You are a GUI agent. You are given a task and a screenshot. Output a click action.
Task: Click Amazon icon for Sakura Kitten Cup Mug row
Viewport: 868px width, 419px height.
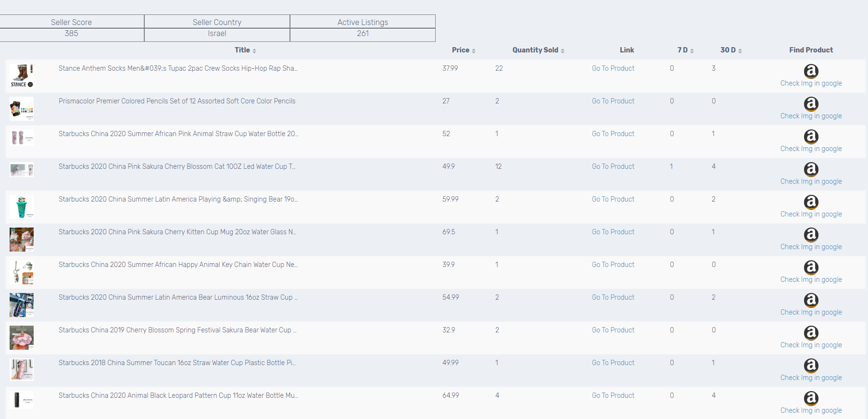pos(811,235)
